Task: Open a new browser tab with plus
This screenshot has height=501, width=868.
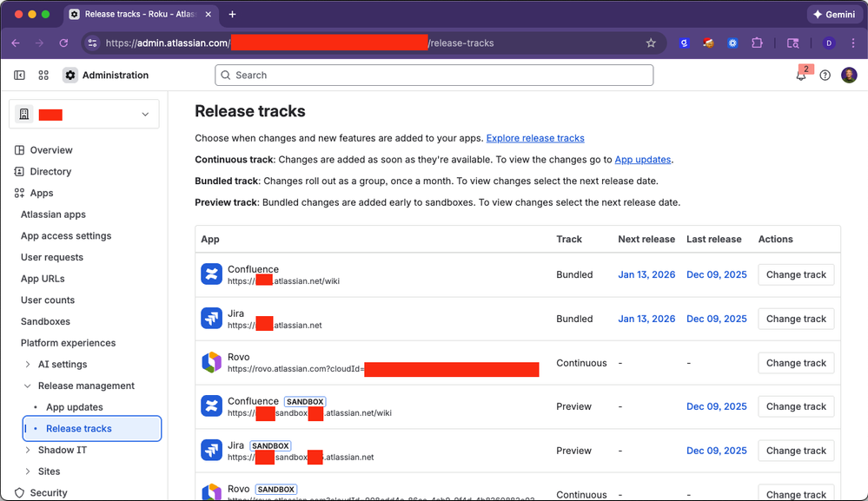Action: pyautogui.click(x=233, y=15)
